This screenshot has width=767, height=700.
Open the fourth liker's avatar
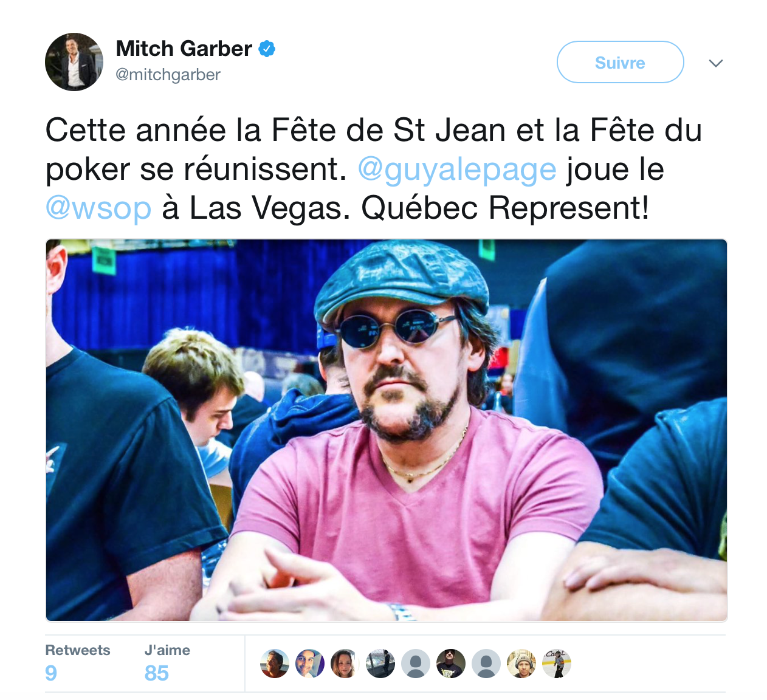click(x=380, y=663)
